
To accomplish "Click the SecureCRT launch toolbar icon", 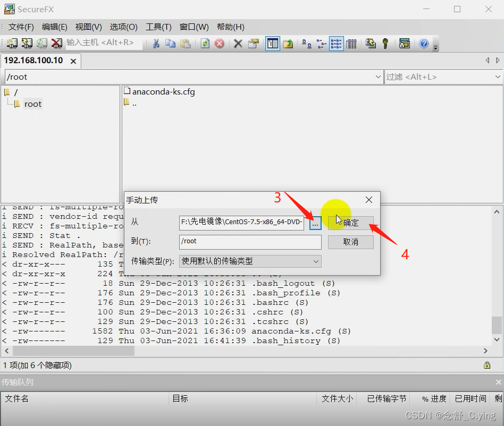I will coord(405,44).
